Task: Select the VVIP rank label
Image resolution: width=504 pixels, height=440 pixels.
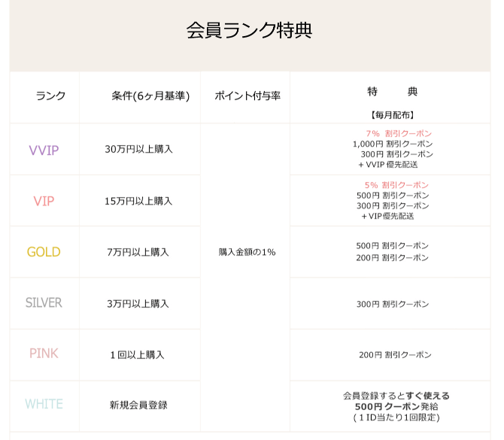Action: click(44, 150)
